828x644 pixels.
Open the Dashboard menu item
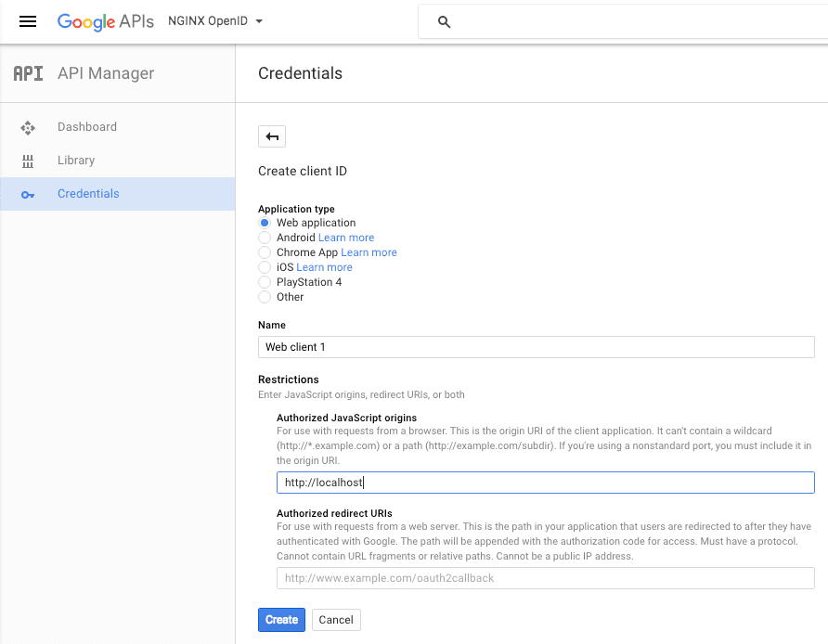tap(87, 127)
